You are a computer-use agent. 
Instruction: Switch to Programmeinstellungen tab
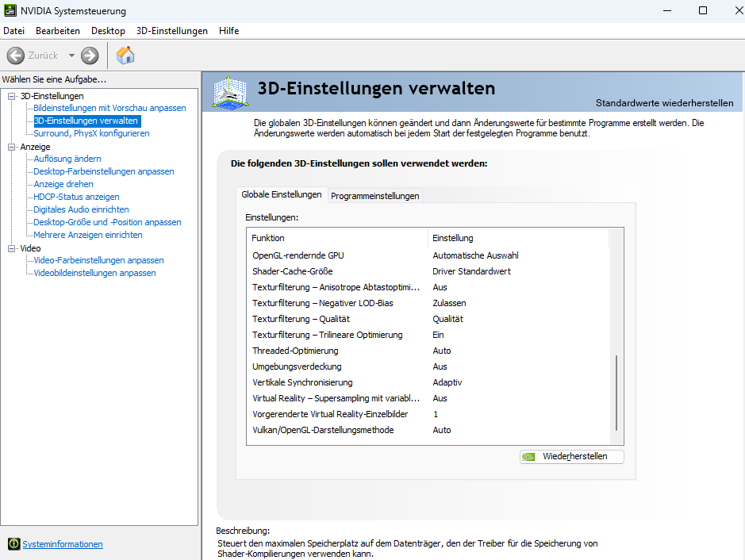(x=374, y=196)
